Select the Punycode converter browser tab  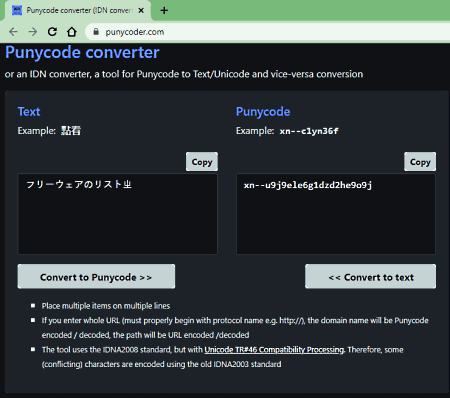click(x=78, y=11)
